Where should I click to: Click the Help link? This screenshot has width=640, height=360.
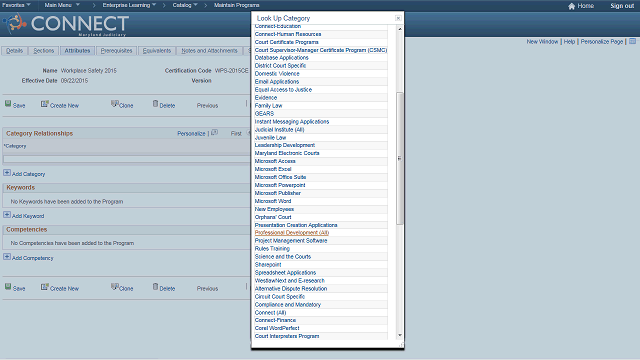(569, 42)
